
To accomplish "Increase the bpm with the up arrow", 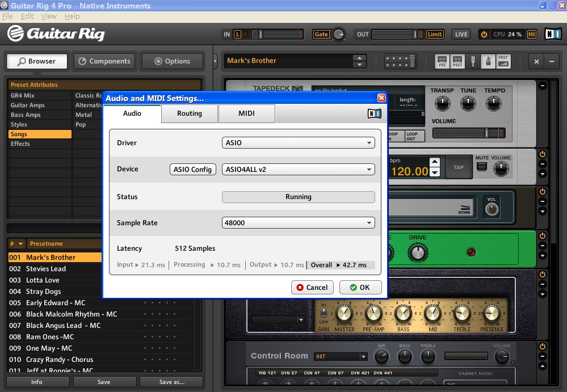I will pyautogui.click(x=435, y=162).
